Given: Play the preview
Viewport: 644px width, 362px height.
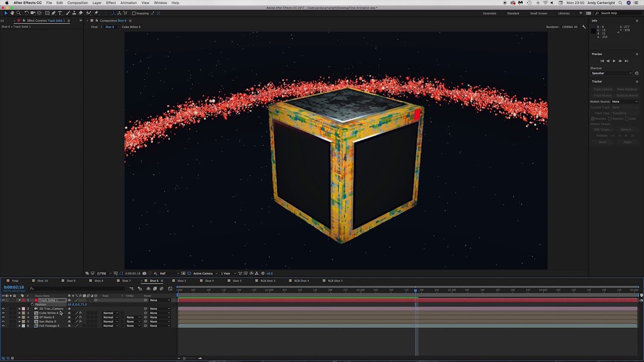Looking at the screenshot, I should [614, 61].
